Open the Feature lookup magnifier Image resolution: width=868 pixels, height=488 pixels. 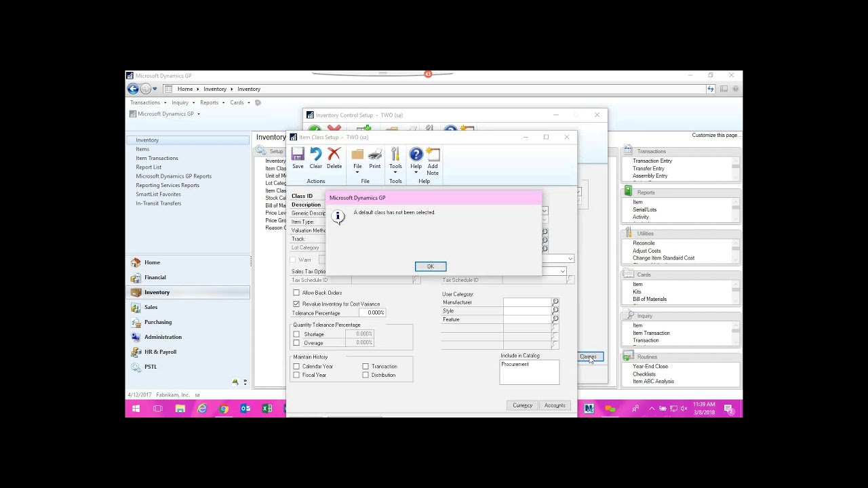pos(555,319)
